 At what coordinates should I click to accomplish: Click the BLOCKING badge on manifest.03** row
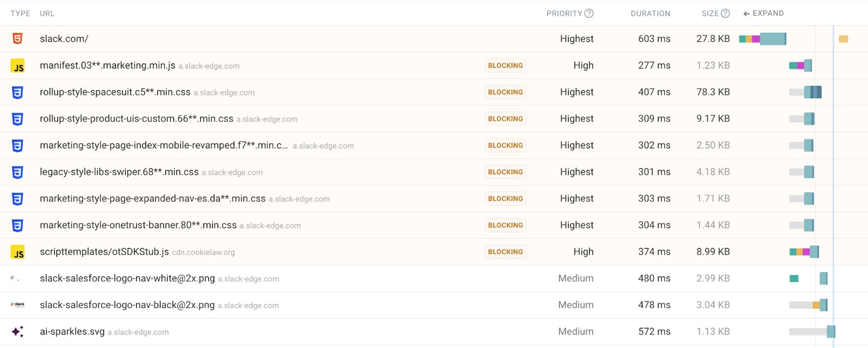506,66
